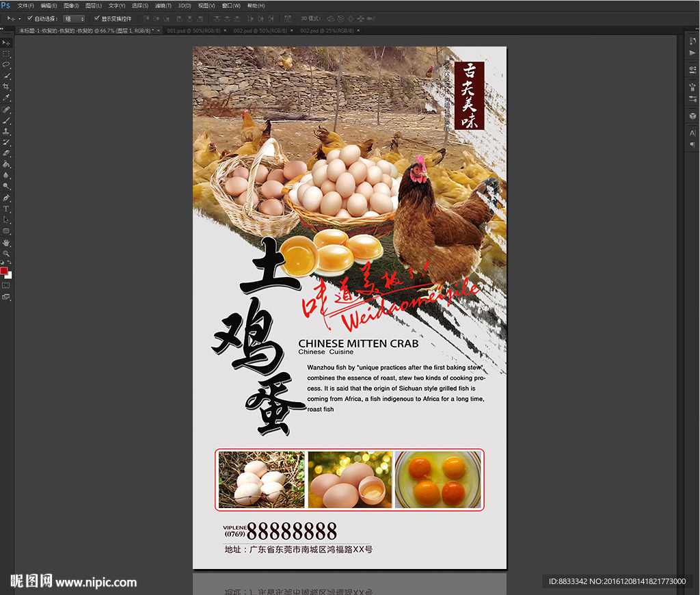Select the Move tool in toolbox

[6, 43]
